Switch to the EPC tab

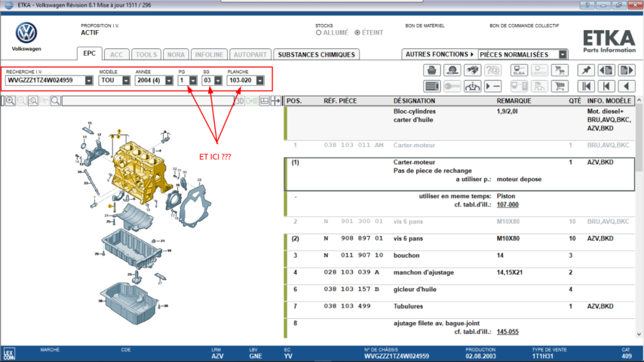coord(89,54)
